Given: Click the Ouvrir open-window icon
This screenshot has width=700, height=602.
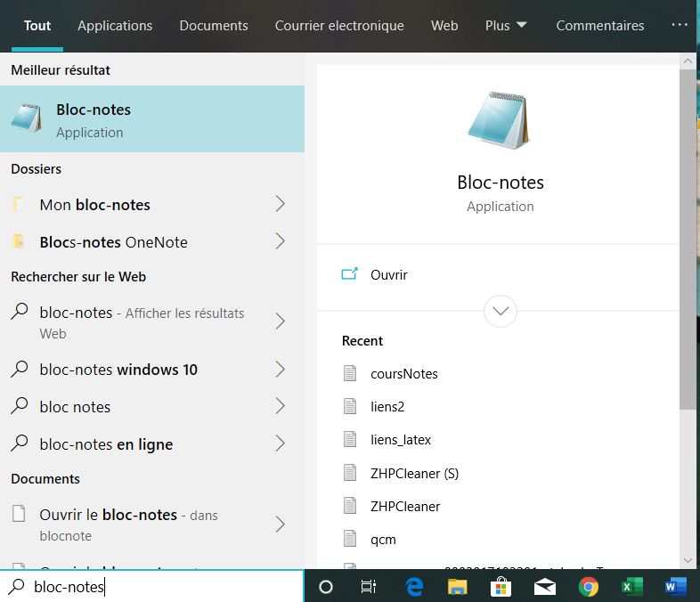Looking at the screenshot, I should pos(349,274).
